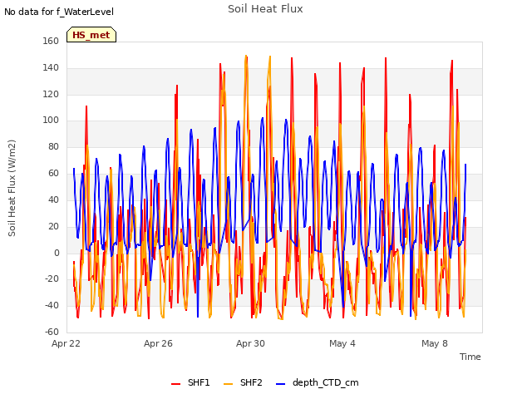Screen dimensions: 532x399
Task: Click the Apr 30 x-axis label
Action: point(250,343)
